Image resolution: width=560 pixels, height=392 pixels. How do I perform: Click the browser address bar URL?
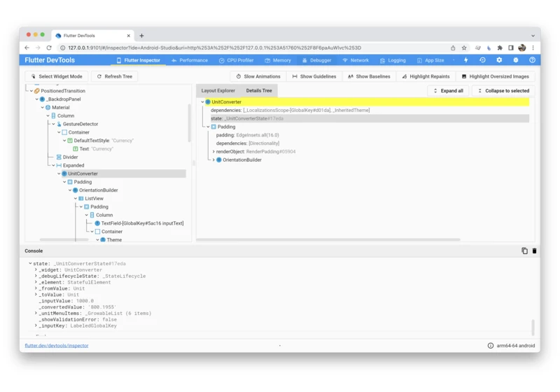(x=214, y=48)
